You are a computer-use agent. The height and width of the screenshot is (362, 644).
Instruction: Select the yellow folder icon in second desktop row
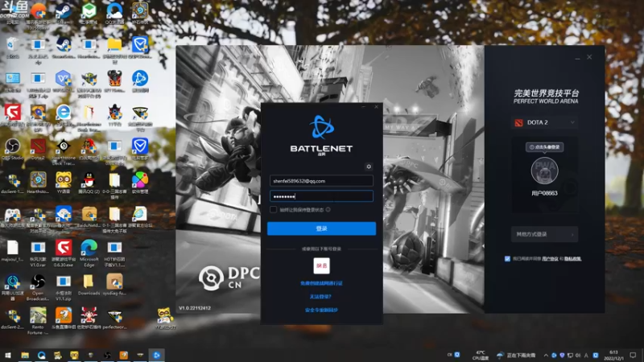[x=114, y=50]
